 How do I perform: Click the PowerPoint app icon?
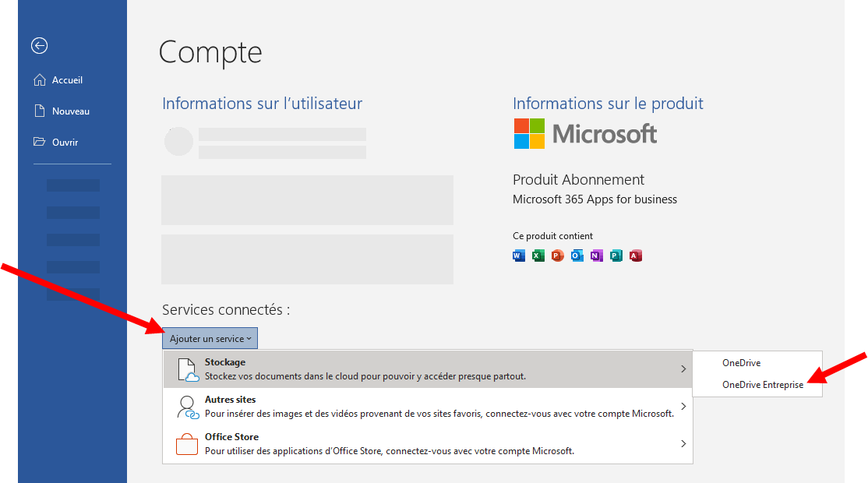557,256
